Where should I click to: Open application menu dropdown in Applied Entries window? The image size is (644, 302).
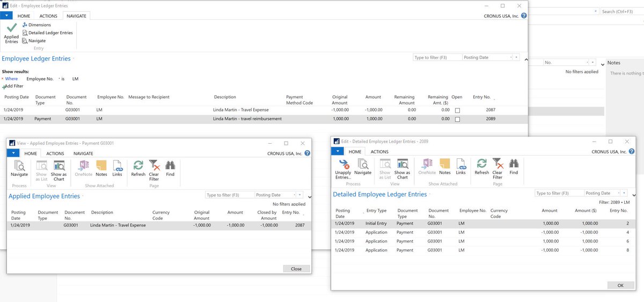tap(14, 153)
